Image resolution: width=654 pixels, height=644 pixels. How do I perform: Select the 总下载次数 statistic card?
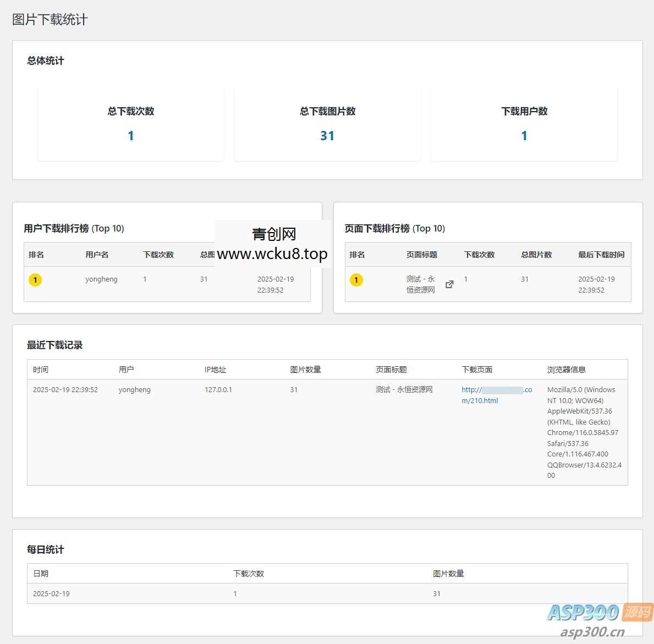(x=131, y=123)
